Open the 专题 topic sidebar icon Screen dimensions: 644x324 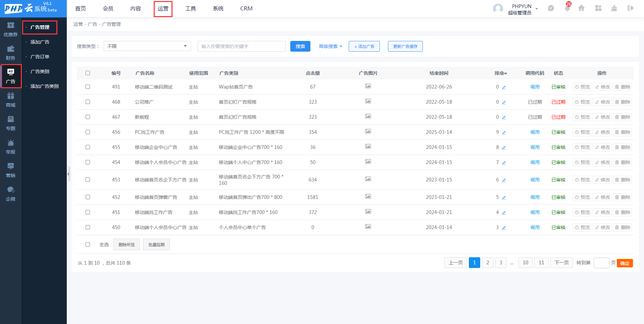(11, 123)
